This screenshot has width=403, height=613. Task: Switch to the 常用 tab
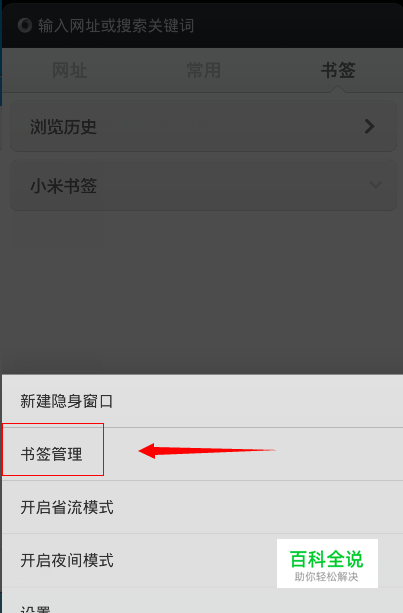[x=204, y=70]
